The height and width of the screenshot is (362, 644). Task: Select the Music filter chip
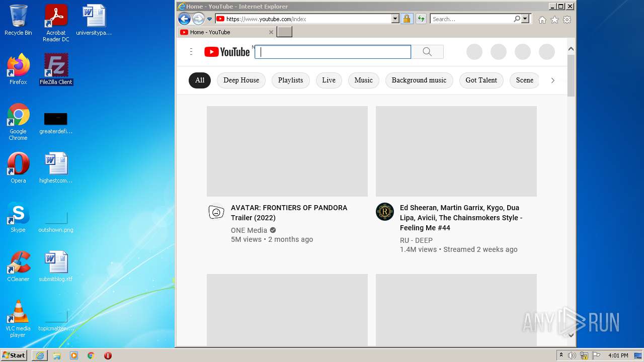click(x=363, y=80)
